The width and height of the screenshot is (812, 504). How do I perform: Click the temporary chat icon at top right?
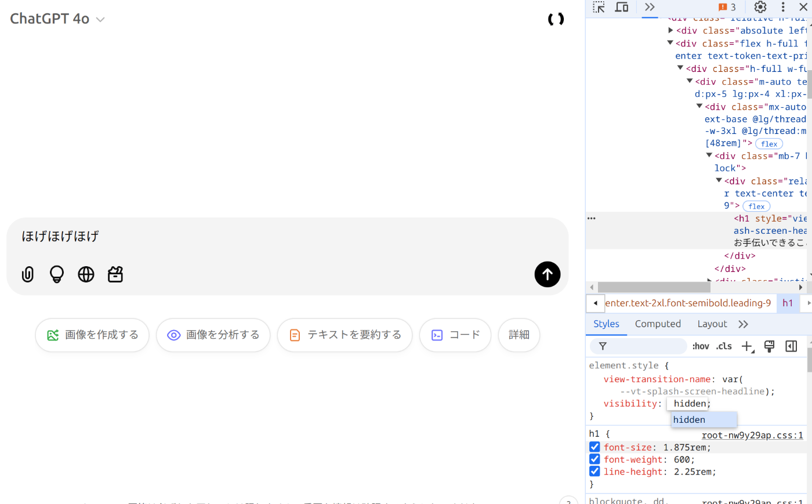556,19
